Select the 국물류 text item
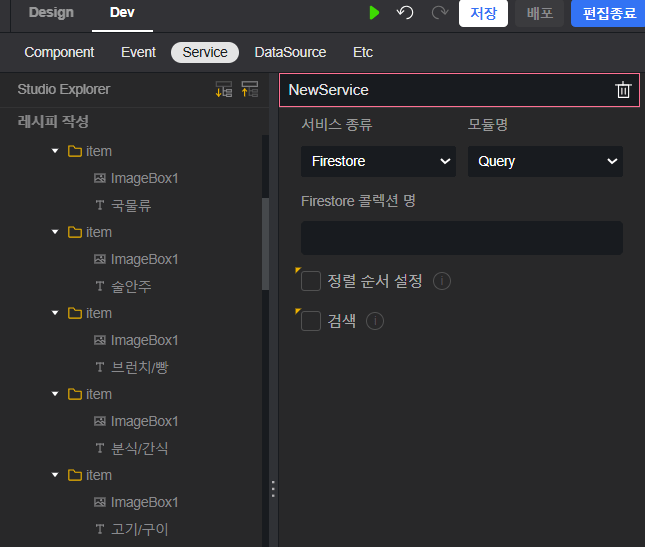Image resolution: width=645 pixels, height=547 pixels. pyautogui.click(x=131, y=205)
